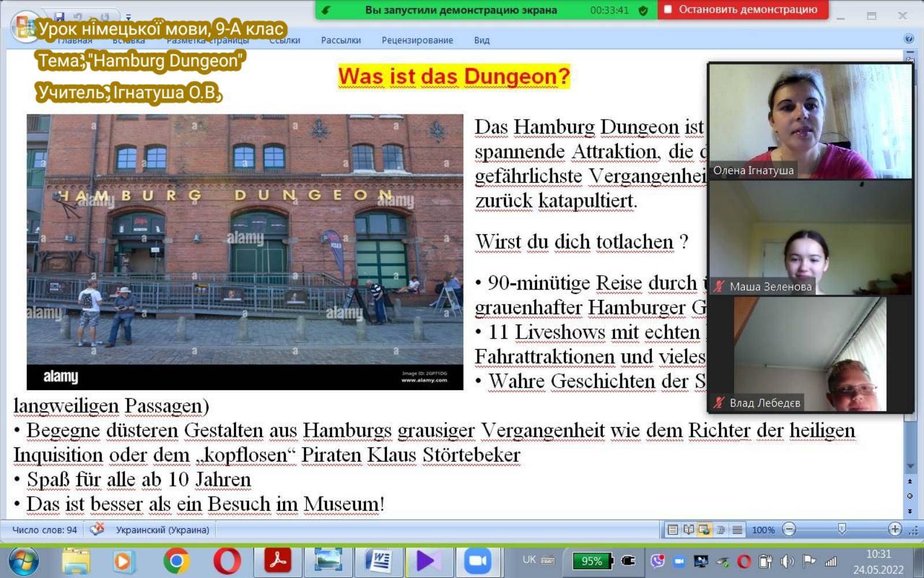Open the Рецензирование ribbon tab
Image resolution: width=924 pixels, height=578 pixels.
pos(417,40)
